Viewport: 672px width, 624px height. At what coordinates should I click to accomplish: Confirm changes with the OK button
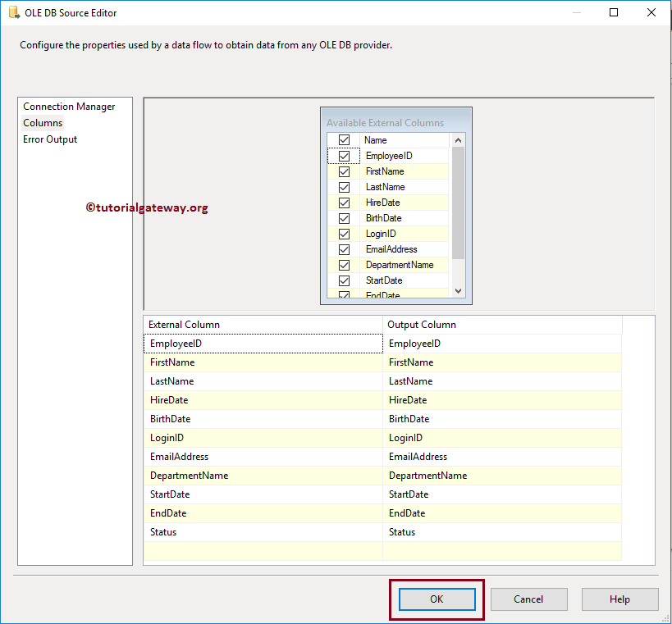point(436,599)
